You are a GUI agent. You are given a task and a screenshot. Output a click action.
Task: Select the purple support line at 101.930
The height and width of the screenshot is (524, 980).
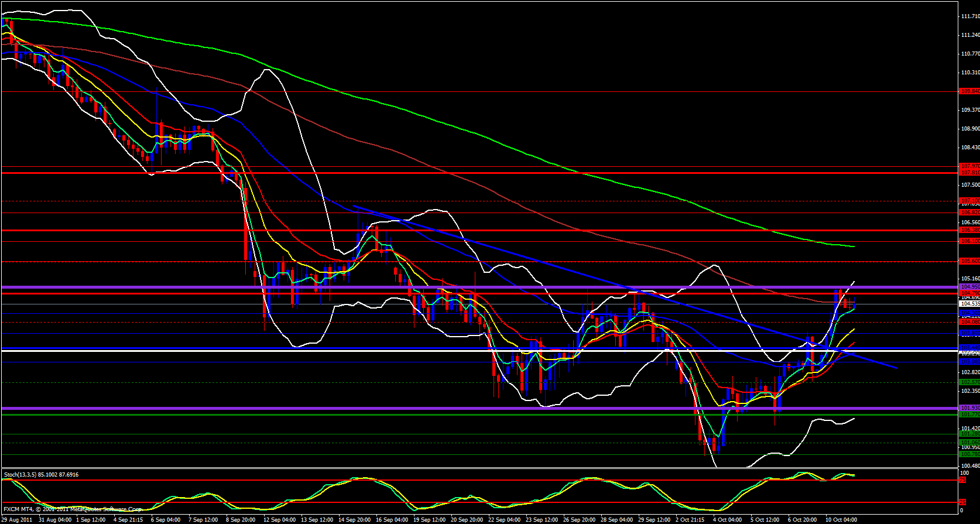point(468,408)
